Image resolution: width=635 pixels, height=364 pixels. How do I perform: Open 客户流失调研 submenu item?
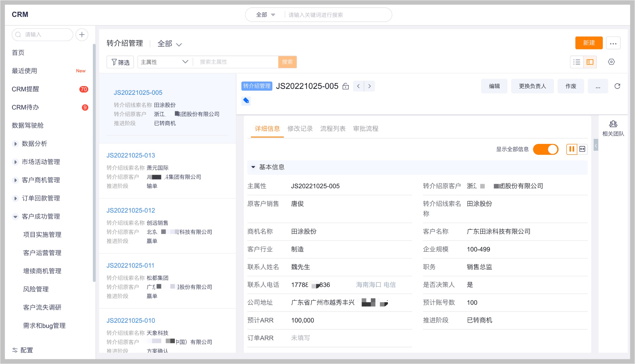[x=42, y=308]
